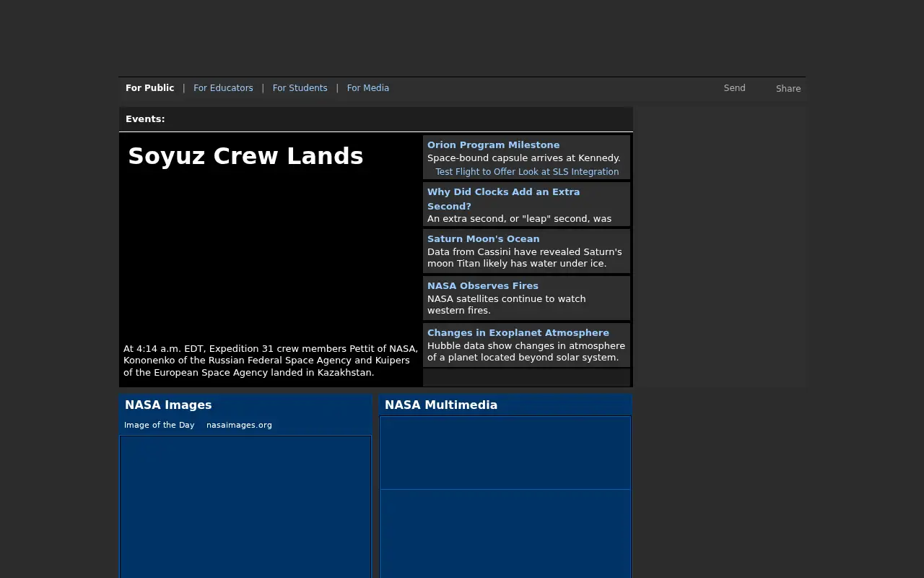924x578 pixels.
Task: Click 'NASA satellites continue to watch western fires' text
Action: click(x=506, y=305)
